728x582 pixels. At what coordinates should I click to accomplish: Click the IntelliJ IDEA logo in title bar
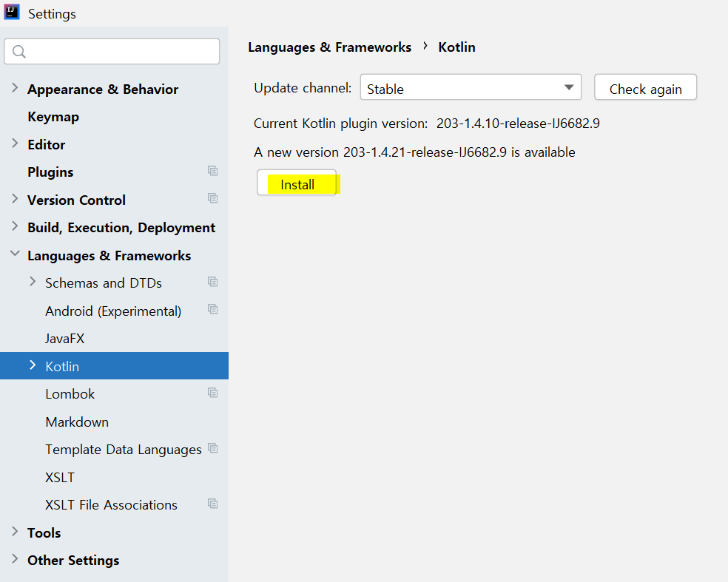click(12, 12)
